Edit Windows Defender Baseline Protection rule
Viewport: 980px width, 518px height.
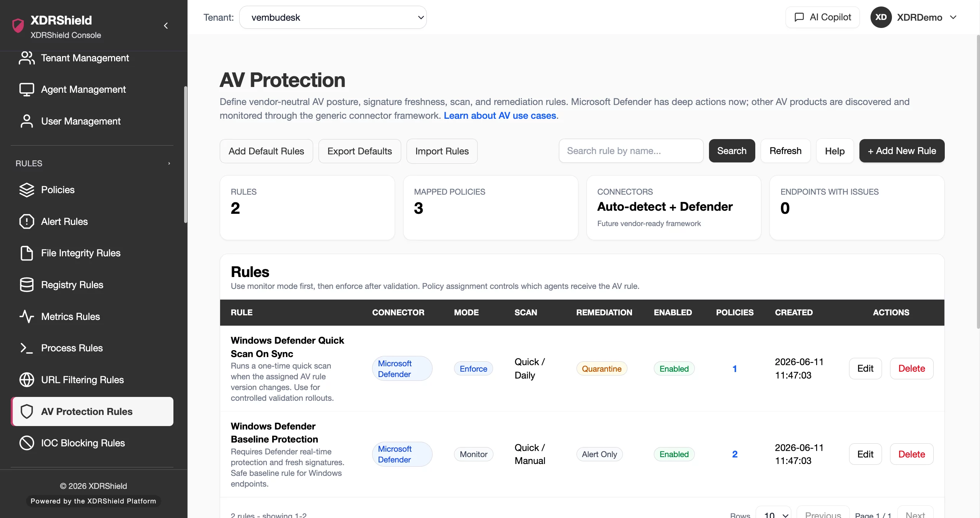point(865,454)
